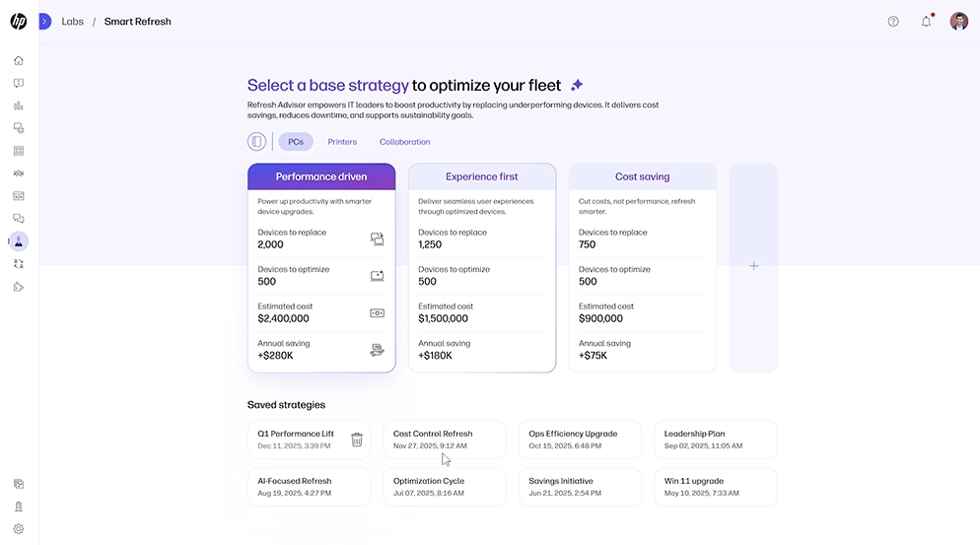Image resolution: width=980 pixels, height=545 pixels.
Task: Expand the sidebar with the arrow button
Action: [x=44, y=21]
